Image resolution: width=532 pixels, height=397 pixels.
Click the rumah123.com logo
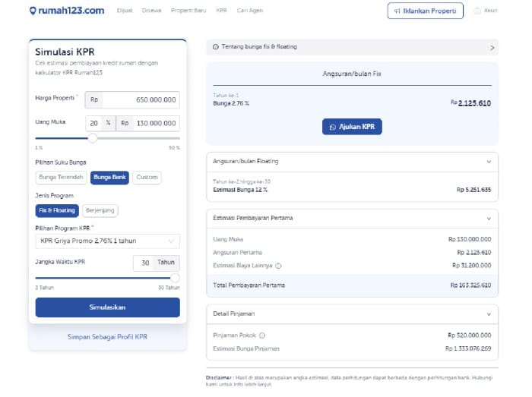pyautogui.click(x=66, y=11)
